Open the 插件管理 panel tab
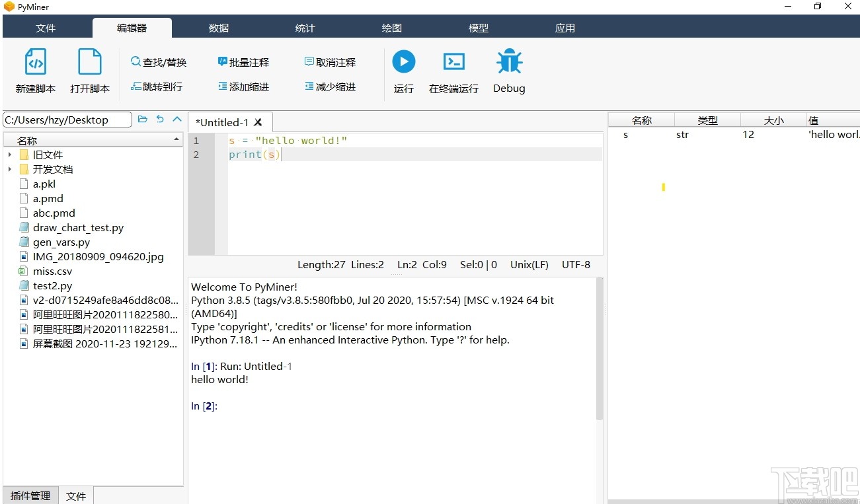 coord(30,495)
